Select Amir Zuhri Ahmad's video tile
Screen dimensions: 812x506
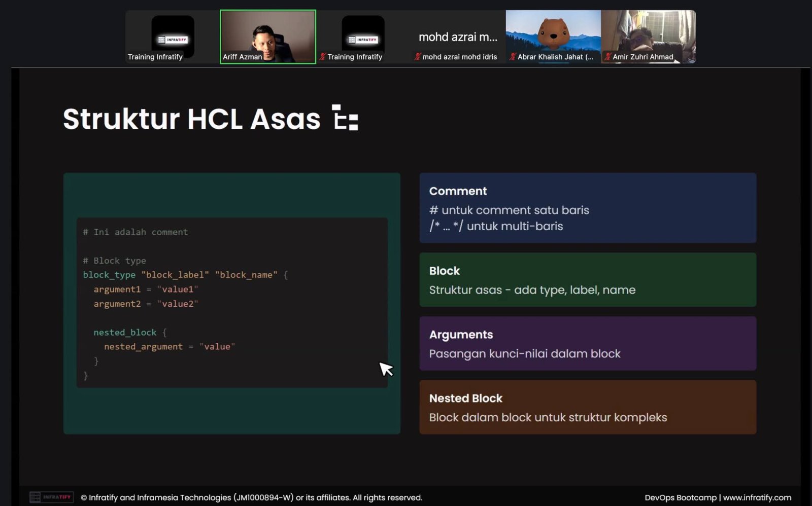(x=649, y=37)
